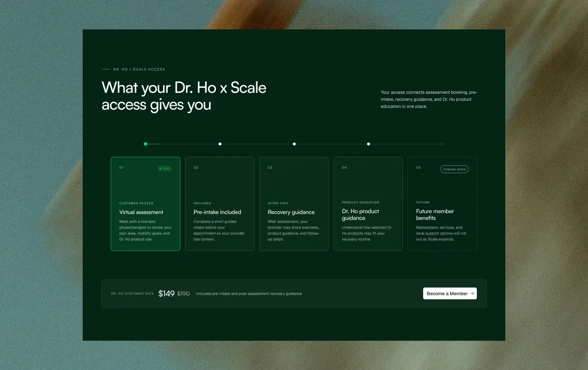Viewport: 588px width, 370px height.
Task: Click the INCLUDED label
Action: click(202, 203)
